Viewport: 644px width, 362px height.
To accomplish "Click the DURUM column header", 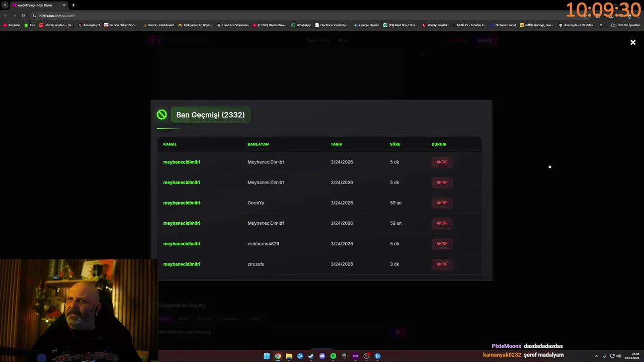I will pyautogui.click(x=439, y=144).
